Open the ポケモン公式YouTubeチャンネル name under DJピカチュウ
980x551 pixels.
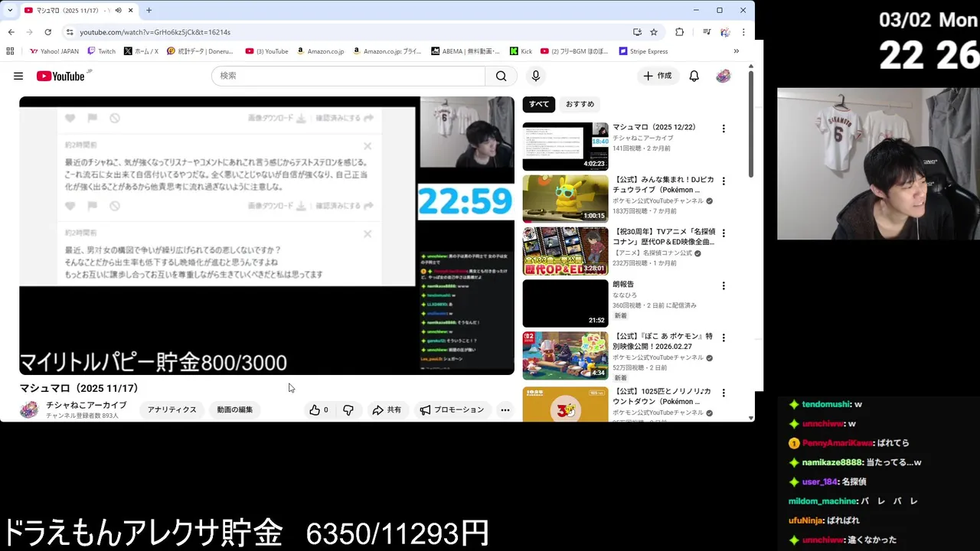click(x=658, y=201)
